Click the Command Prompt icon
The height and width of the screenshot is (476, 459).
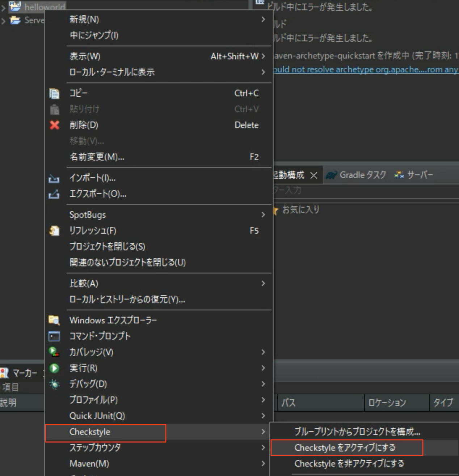click(54, 336)
